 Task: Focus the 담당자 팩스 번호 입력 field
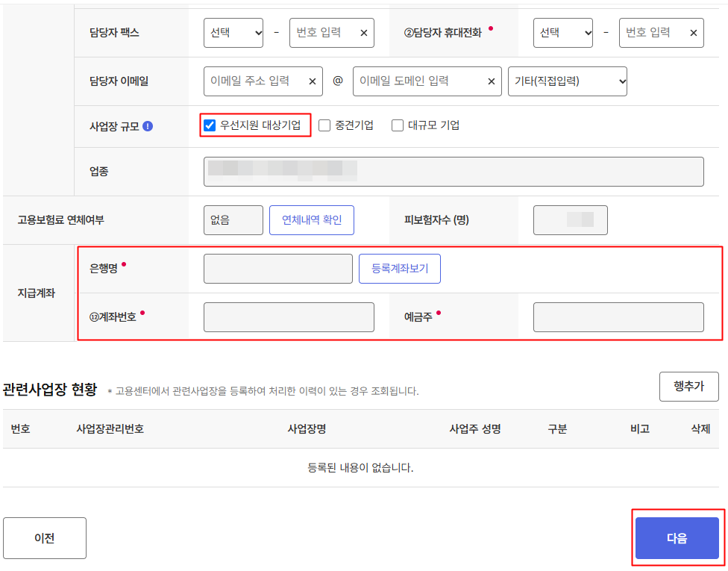pyautogui.click(x=331, y=33)
